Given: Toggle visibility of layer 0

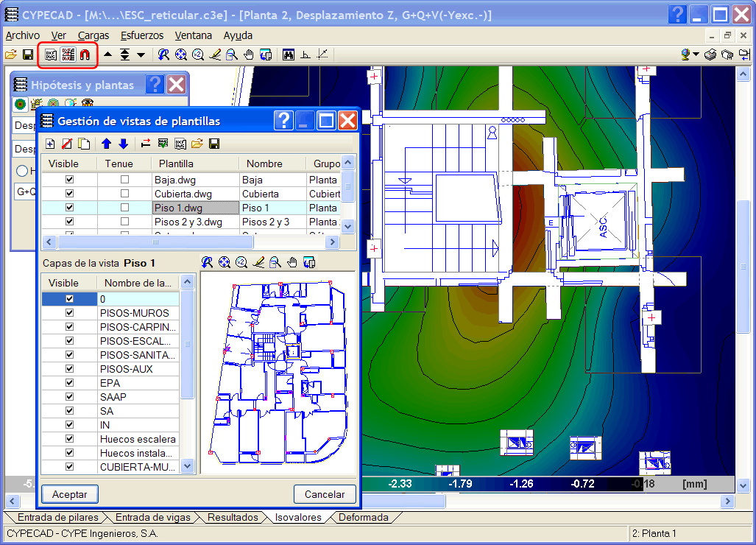Looking at the screenshot, I should tap(69, 298).
